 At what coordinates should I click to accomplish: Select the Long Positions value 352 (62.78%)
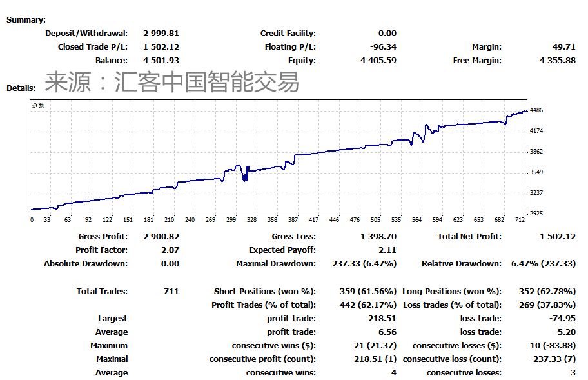pyautogui.click(x=547, y=292)
